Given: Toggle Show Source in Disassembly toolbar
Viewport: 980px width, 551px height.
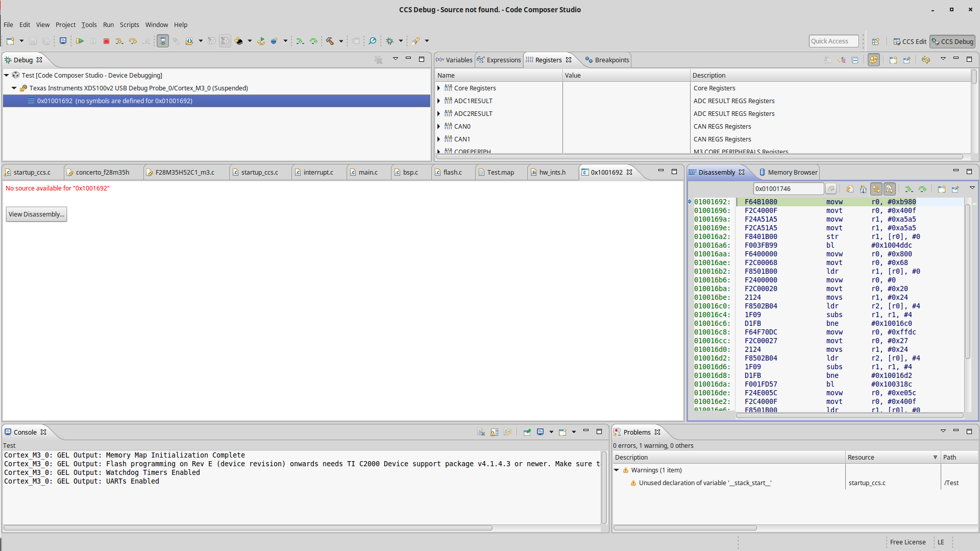Looking at the screenshot, I should pyautogui.click(x=890, y=189).
